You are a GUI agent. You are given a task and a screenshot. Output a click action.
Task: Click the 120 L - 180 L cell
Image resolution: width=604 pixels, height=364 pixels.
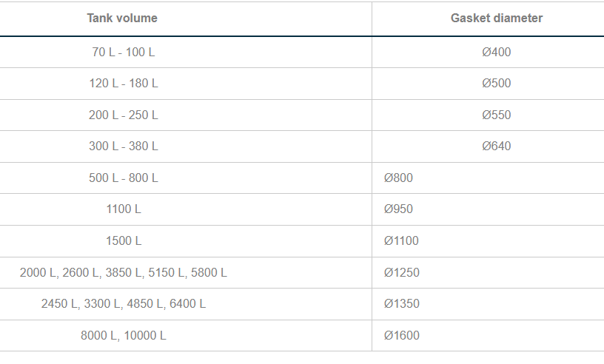(123, 84)
